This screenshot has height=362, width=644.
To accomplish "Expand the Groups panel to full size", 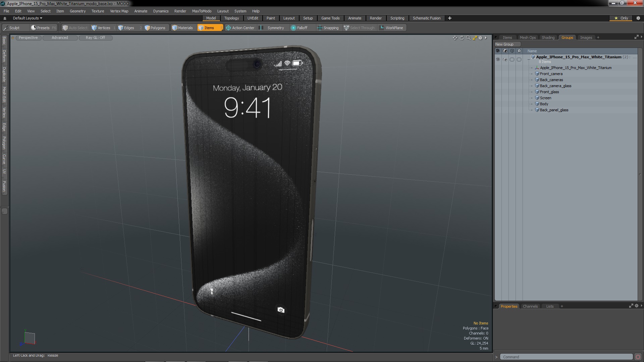I will pos(636,37).
